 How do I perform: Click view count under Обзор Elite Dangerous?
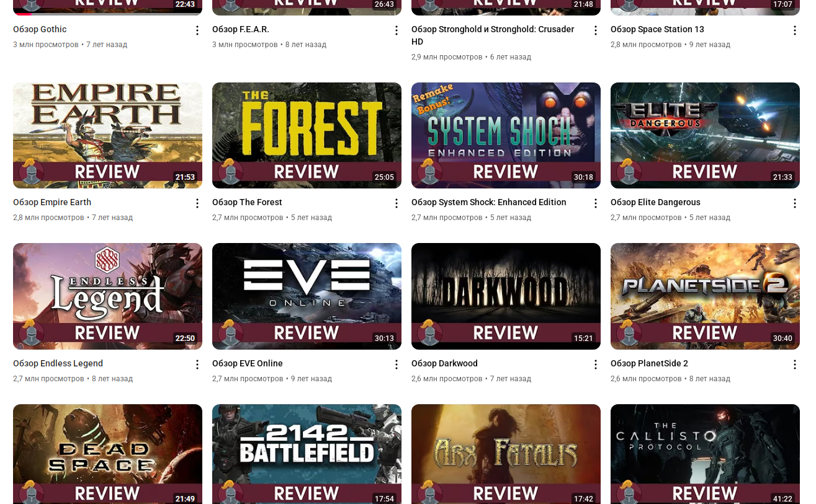[x=646, y=218]
